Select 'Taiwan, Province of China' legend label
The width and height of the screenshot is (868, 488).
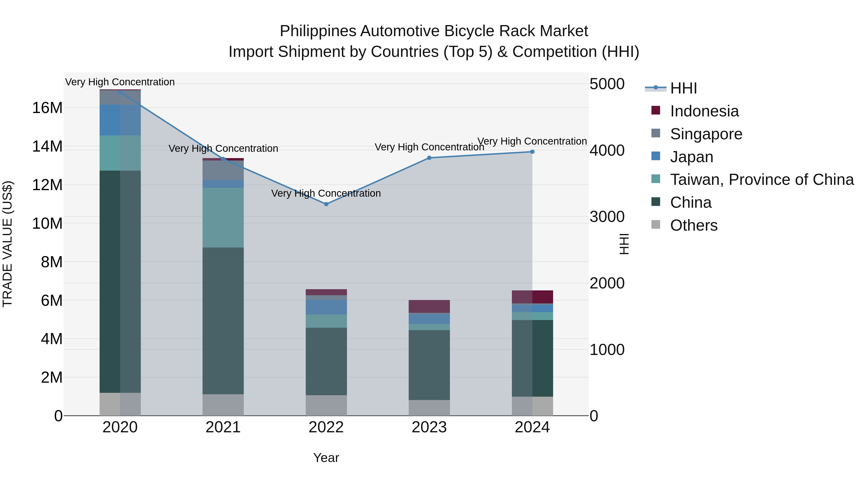pos(762,180)
